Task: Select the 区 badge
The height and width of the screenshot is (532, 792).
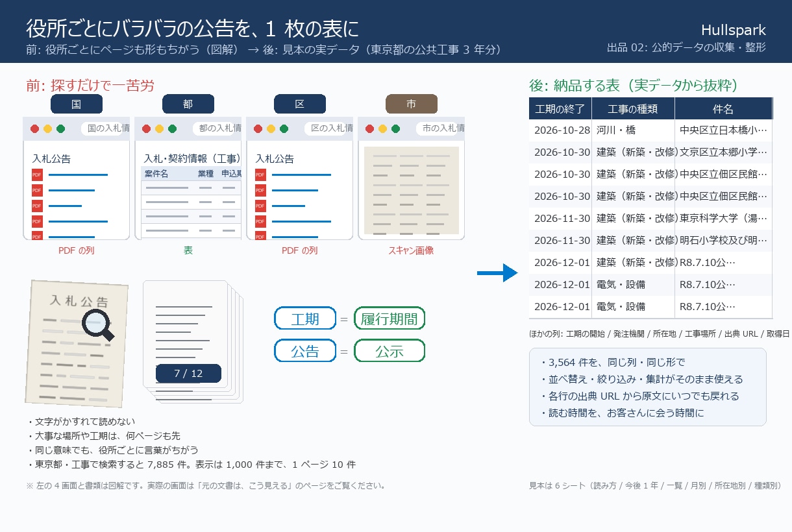Action: (x=300, y=104)
